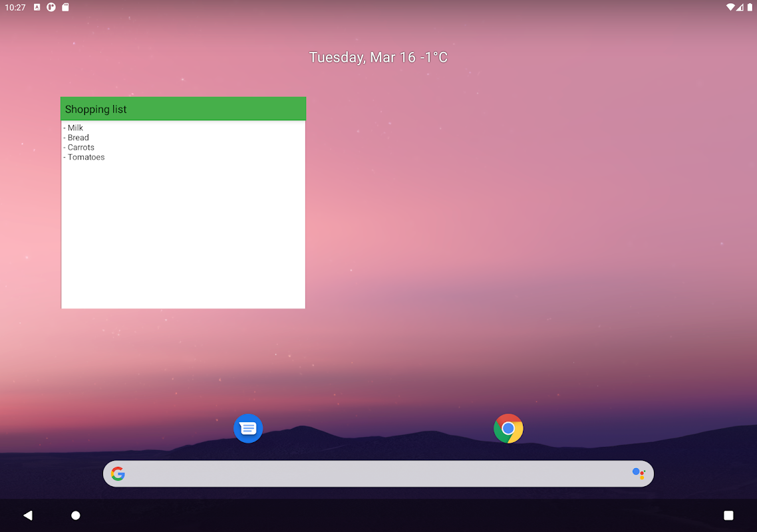Viewport: 757px width, 532px height.
Task: Tap the battery status icon
Action: pyautogui.click(x=750, y=7)
